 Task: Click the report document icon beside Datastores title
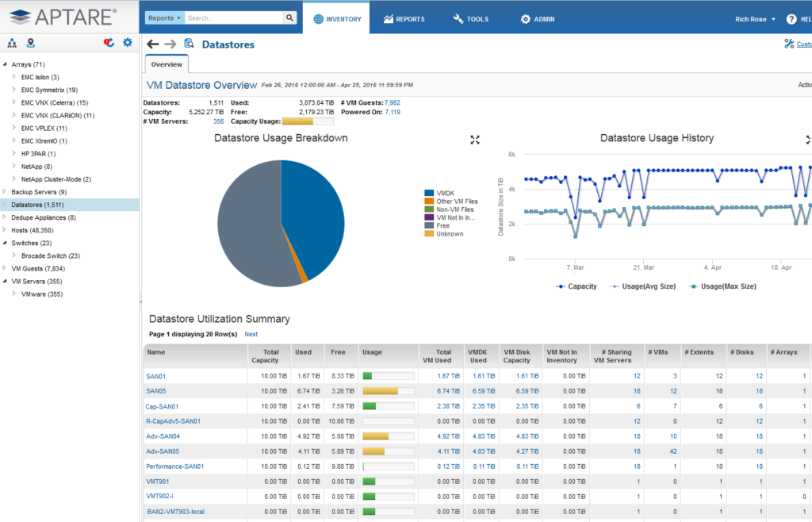(189, 44)
